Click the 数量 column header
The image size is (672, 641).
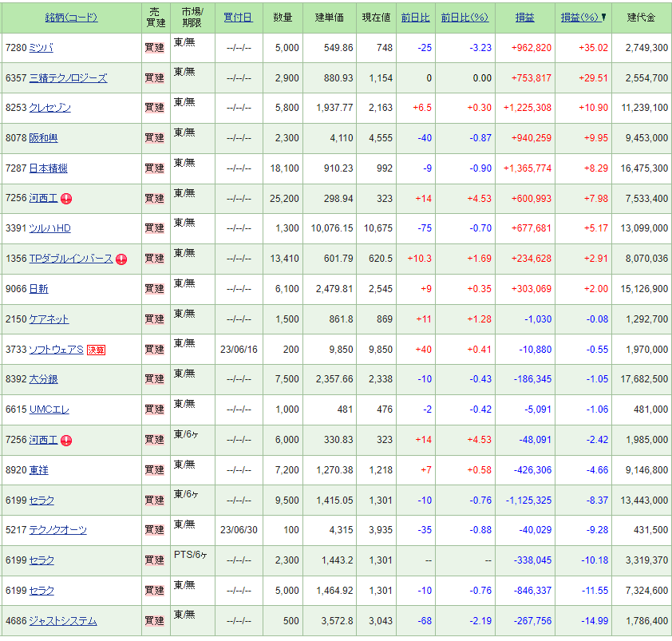pos(283,18)
